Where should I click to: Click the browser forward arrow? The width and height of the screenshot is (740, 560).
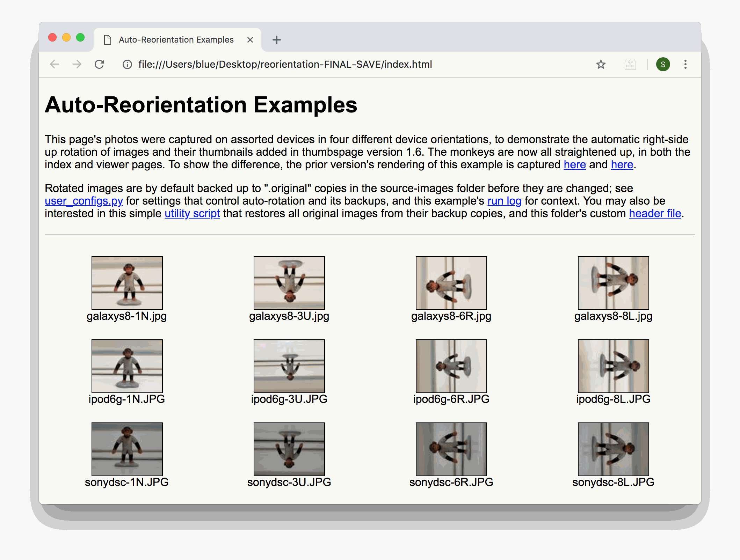tap(77, 64)
